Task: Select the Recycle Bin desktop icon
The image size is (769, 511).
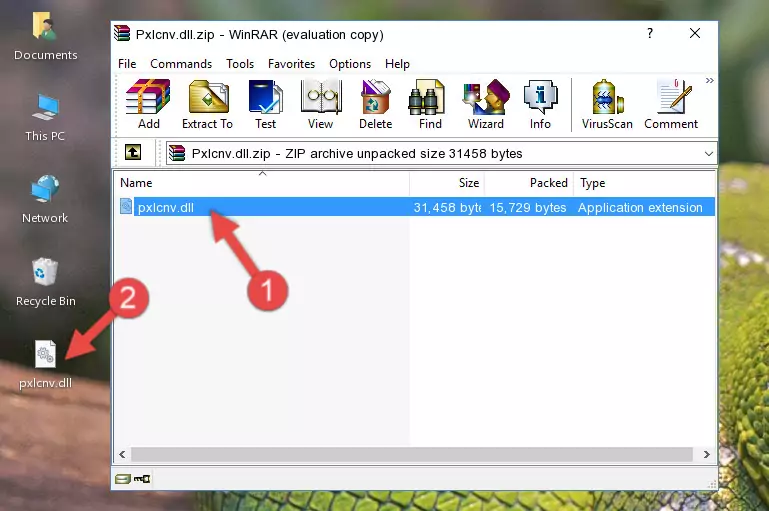Action: click(46, 282)
